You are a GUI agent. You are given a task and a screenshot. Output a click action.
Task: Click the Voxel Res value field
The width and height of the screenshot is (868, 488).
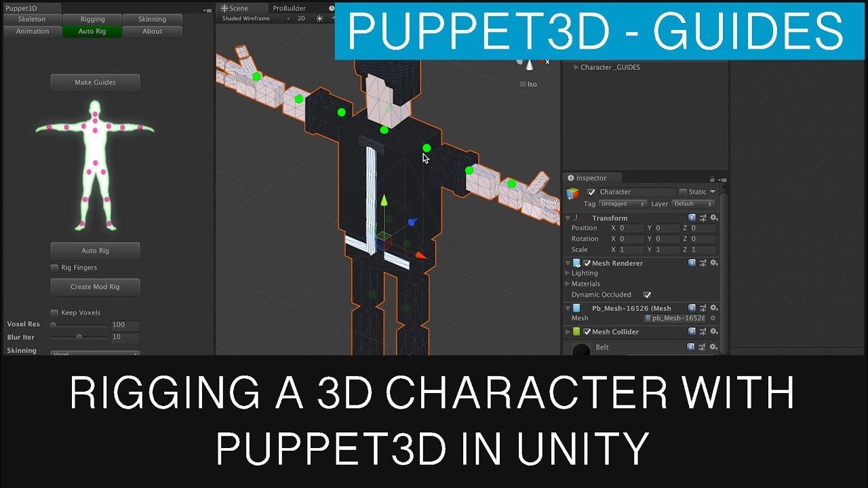point(125,325)
